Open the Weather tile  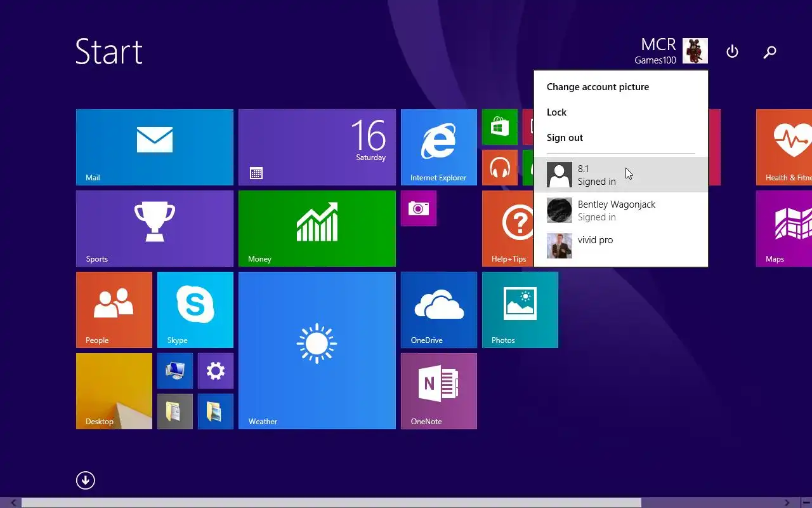[x=317, y=351]
